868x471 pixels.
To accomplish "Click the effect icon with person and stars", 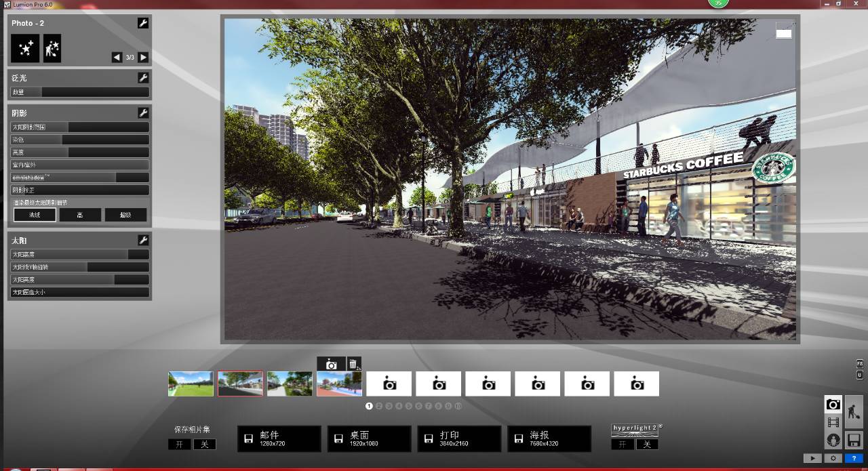I will 52,48.
